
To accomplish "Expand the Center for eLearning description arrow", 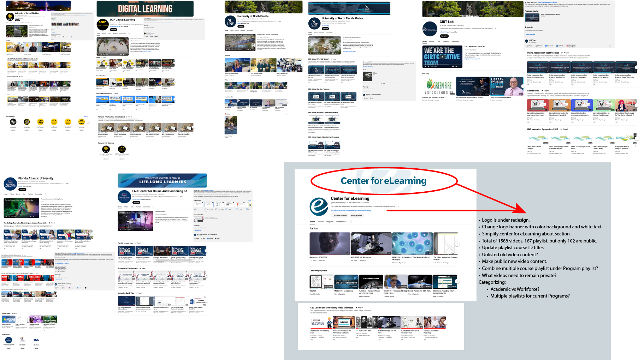I will click(x=398, y=206).
